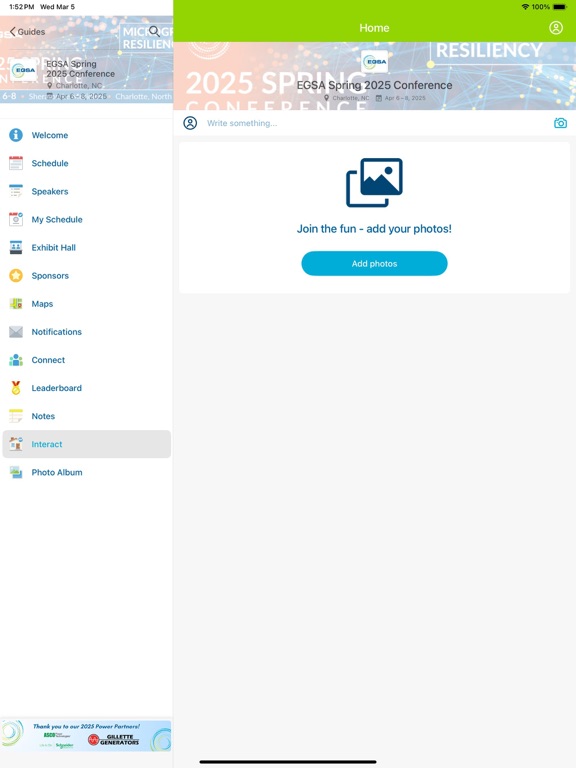Tap the My Schedule icon

click(16, 219)
